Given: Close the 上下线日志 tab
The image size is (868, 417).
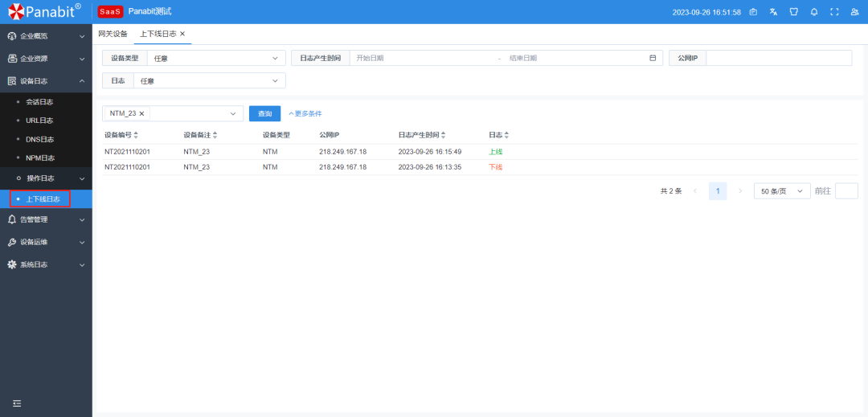Looking at the screenshot, I should pos(182,34).
